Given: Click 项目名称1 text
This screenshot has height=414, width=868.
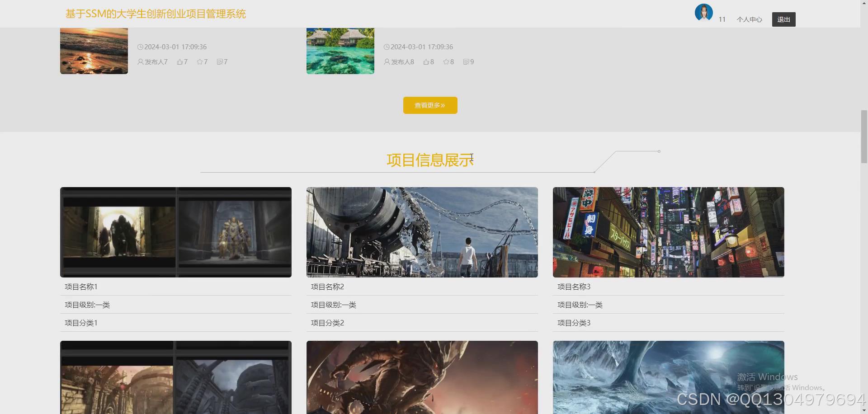Looking at the screenshot, I should [81, 287].
